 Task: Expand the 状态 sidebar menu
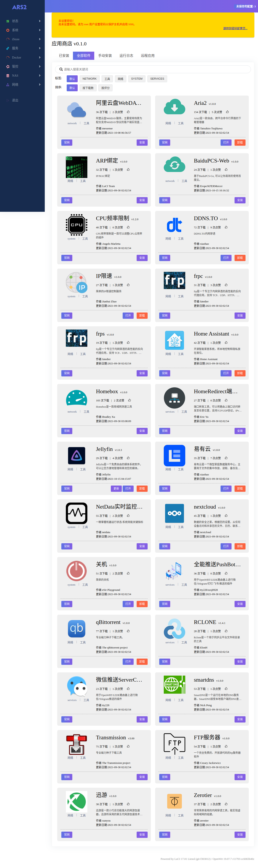22,21
